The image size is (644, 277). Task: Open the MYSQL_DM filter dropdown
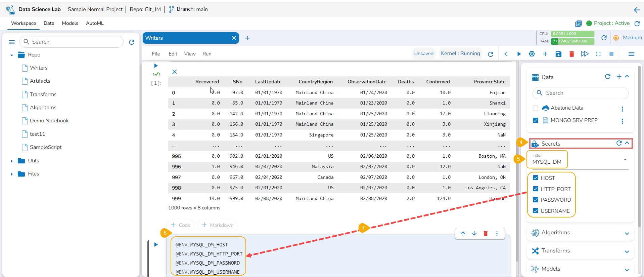coord(625,159)
